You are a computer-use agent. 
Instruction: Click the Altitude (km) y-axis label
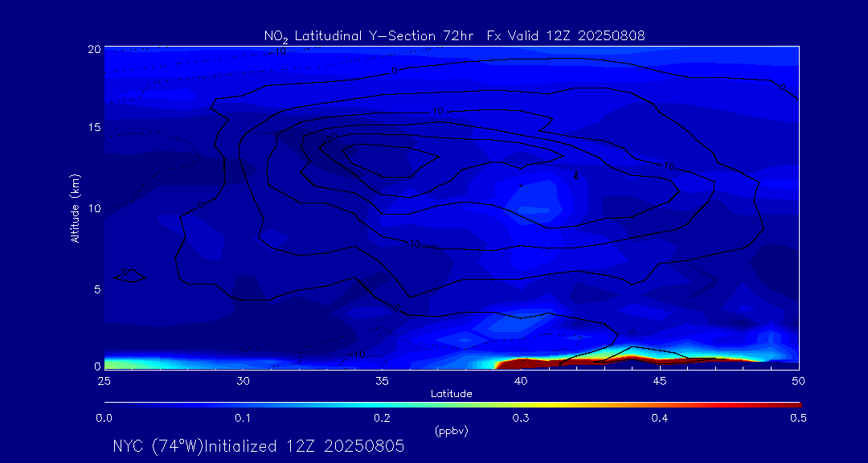tap(75, 208)
